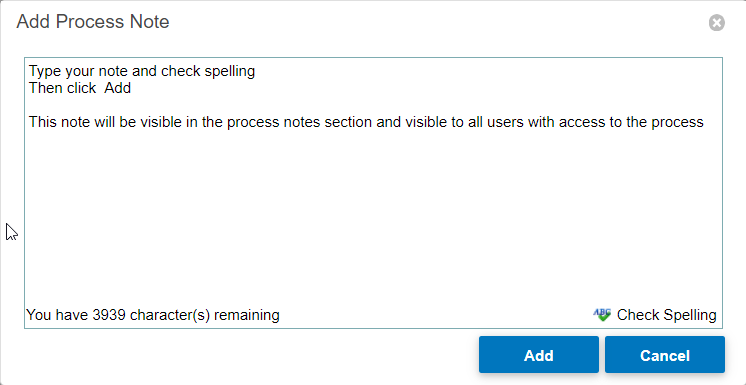Place cursor after final word 'process' in note
Screen dimensions: 746x385
click(704, 122)
